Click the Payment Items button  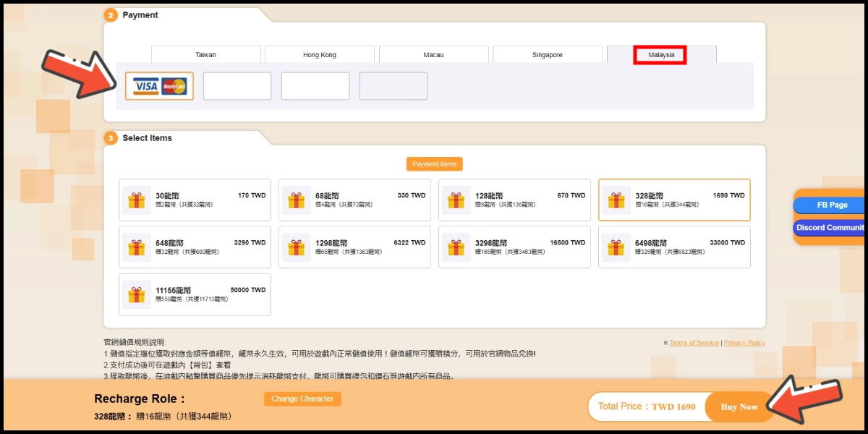pyautogui.click(x=434, y=164)
